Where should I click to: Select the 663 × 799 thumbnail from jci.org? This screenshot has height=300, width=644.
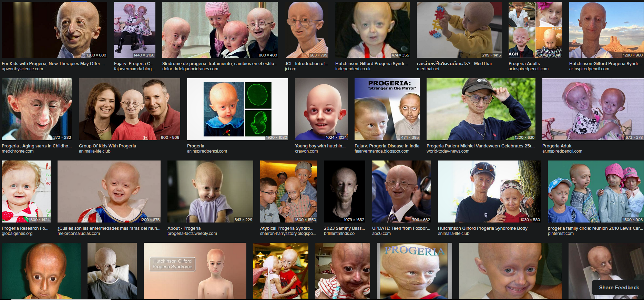(307, 30)
